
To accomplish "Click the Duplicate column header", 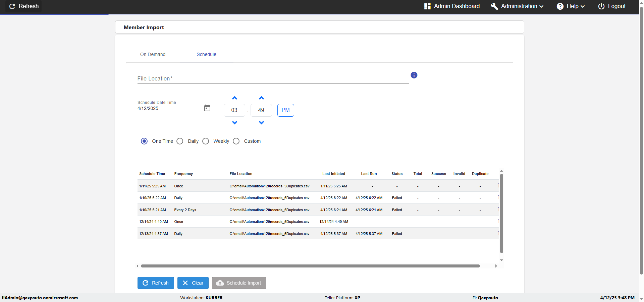I will pos(480,174).
